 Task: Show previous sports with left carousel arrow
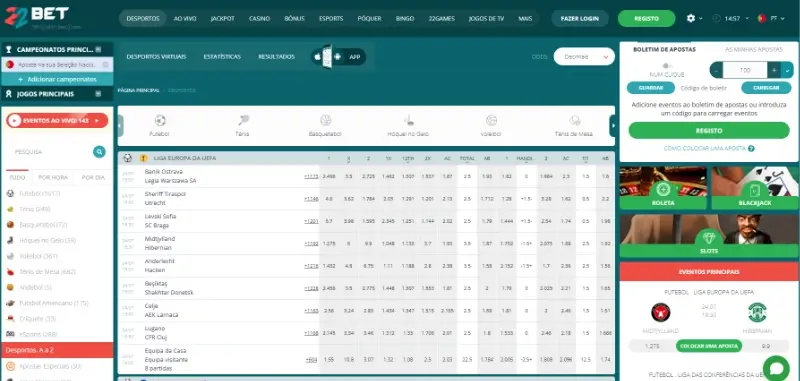pyautogui.click(x=120, y=125)
